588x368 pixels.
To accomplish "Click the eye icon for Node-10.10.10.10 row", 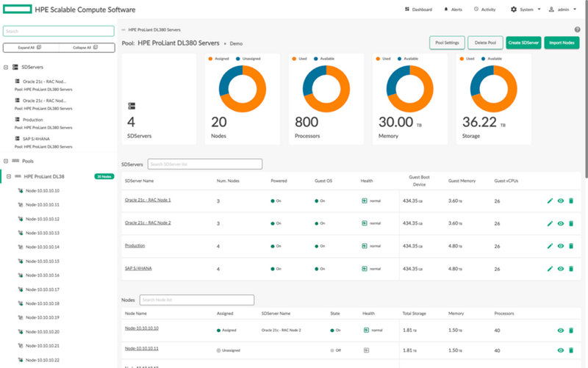I will pyautogui.click(x=561, y=331).
